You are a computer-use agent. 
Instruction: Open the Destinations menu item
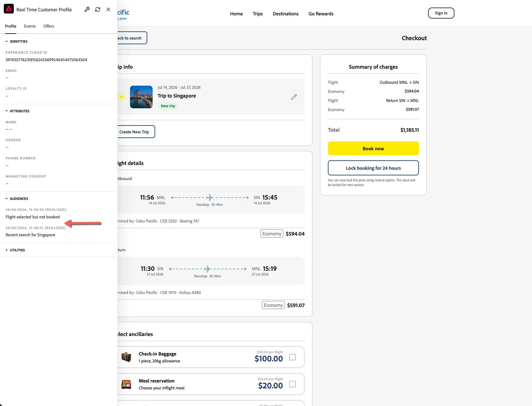point(286,14)
